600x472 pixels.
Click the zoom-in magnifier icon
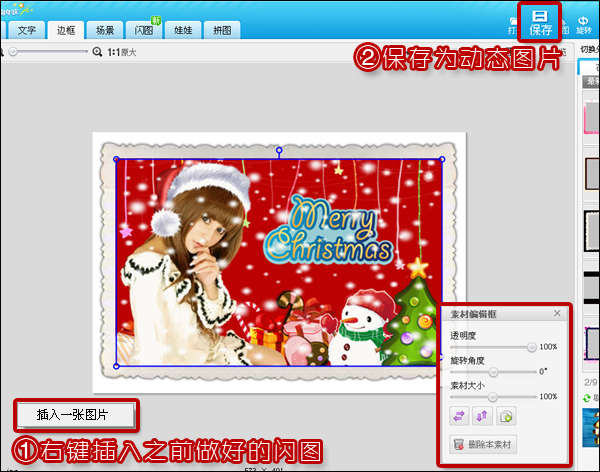coord(98,50)
